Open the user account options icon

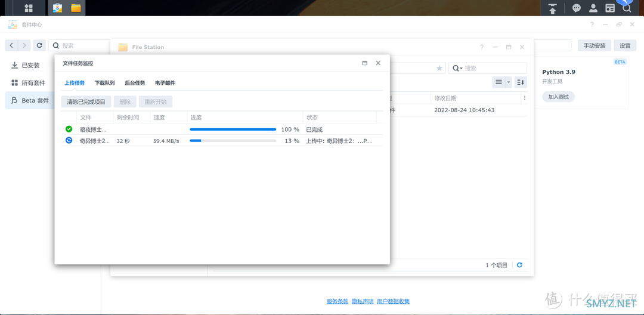[593, 8]
